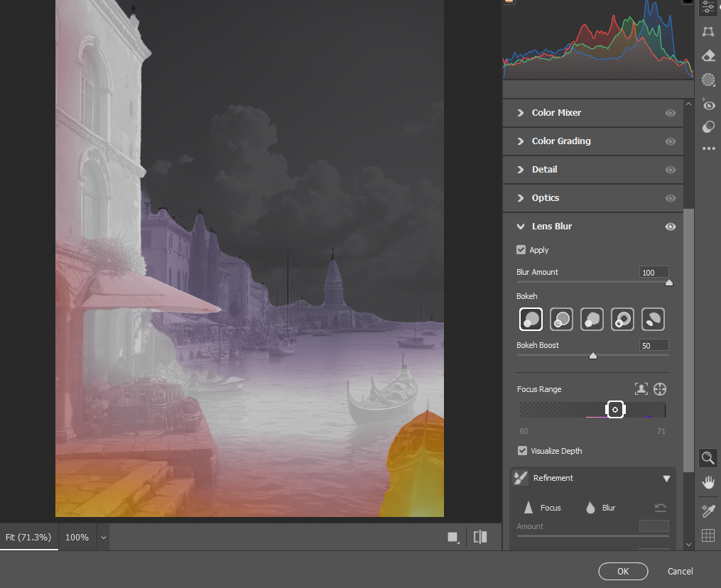
Task: Disable the Visualize Depth checkbox
Action: click(x=522, y=450)
